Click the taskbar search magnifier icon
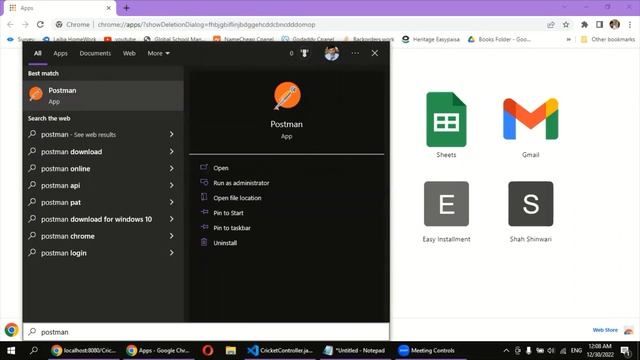 (34, 350)
